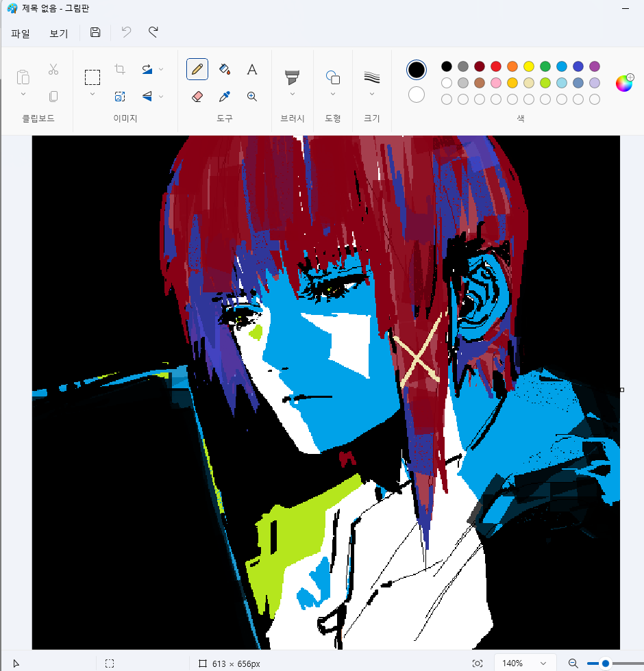Pick the lavender color swatch

(595, 83)
